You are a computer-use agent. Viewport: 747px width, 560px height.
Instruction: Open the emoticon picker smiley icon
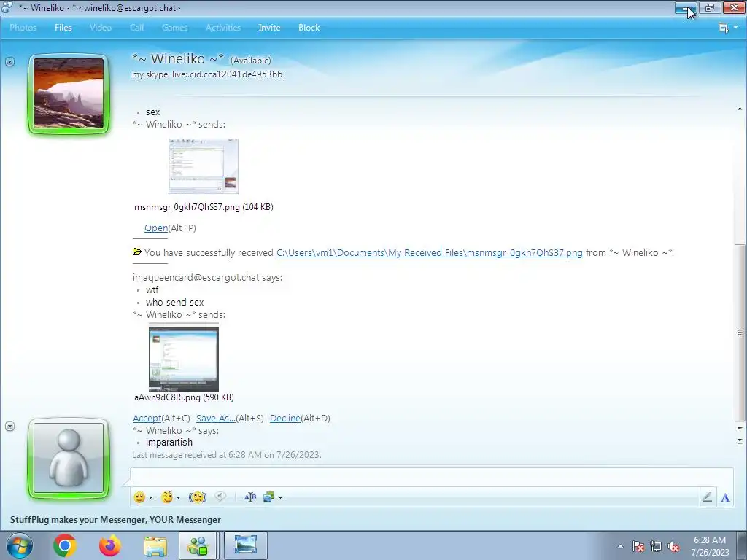pyautogui.click(x=139, y=497)
